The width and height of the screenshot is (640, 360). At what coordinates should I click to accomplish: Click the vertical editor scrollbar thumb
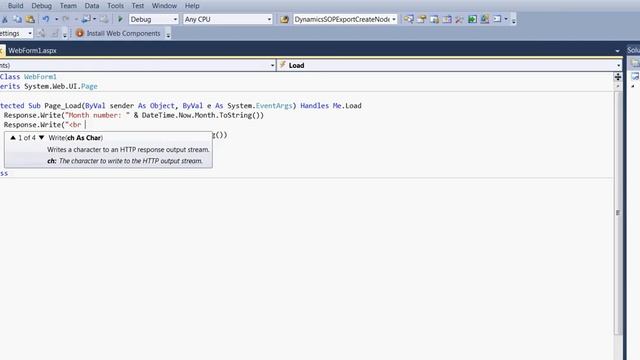click(x=618, y=212)
